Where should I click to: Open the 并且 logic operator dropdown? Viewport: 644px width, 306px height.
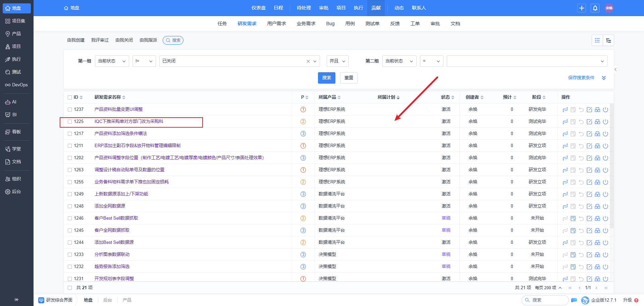pos(338,61)
